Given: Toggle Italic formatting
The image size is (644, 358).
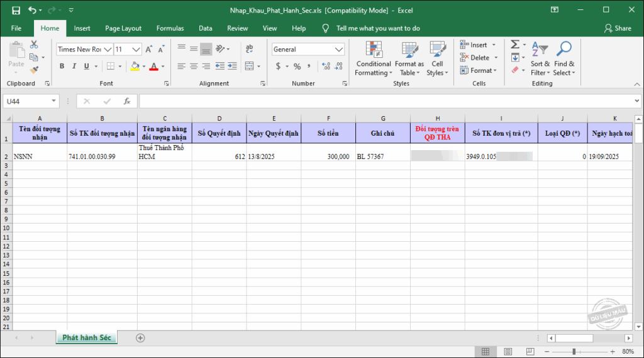Looking at the screenshot, I should [74, 67].
